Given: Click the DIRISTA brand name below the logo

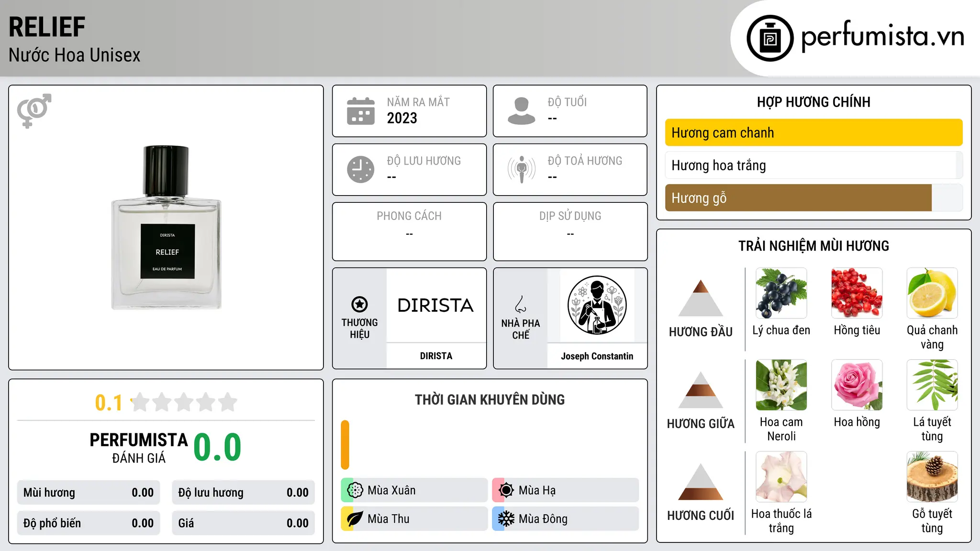Looking at the screenshot, I should pos(436,356).
